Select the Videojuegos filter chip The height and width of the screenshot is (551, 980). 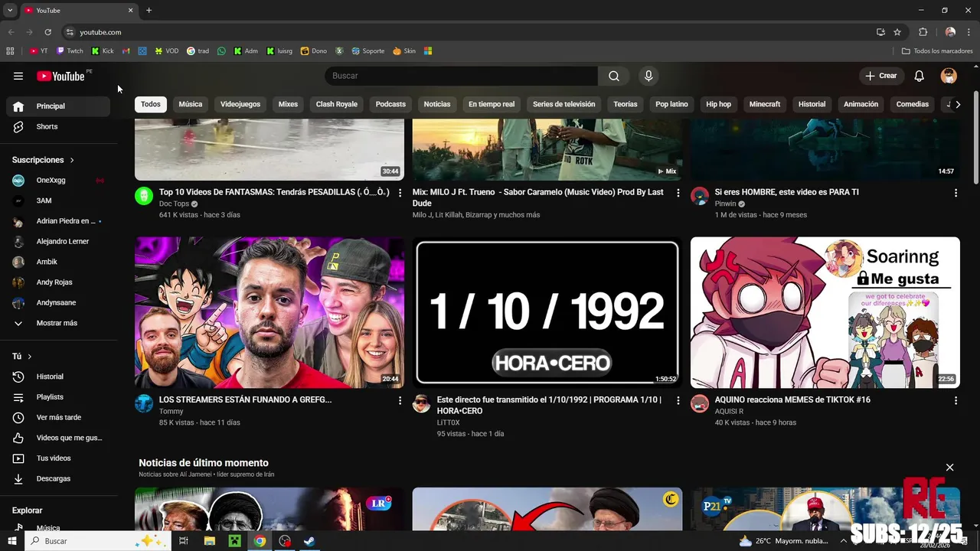(x=240, y=104)
